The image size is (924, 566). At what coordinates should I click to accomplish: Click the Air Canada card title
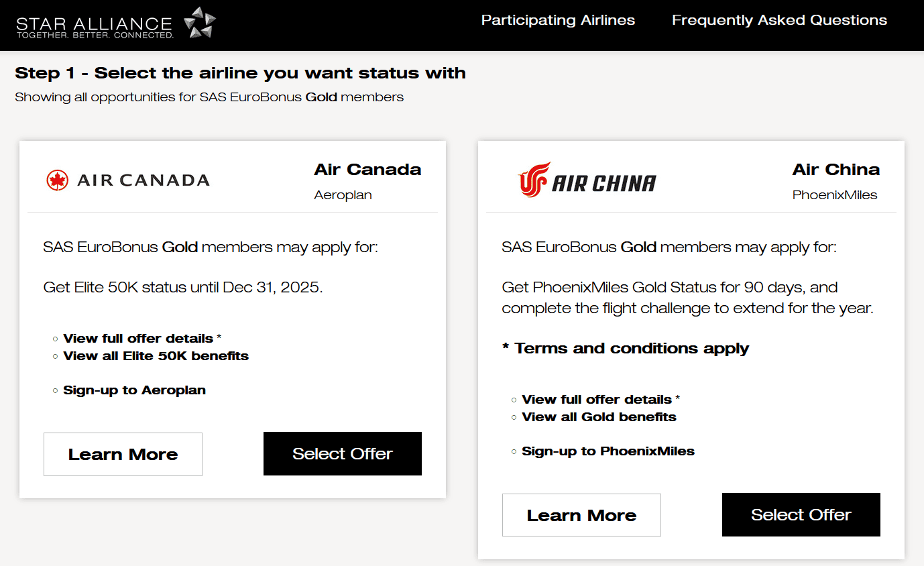click(x=367, y=170)
